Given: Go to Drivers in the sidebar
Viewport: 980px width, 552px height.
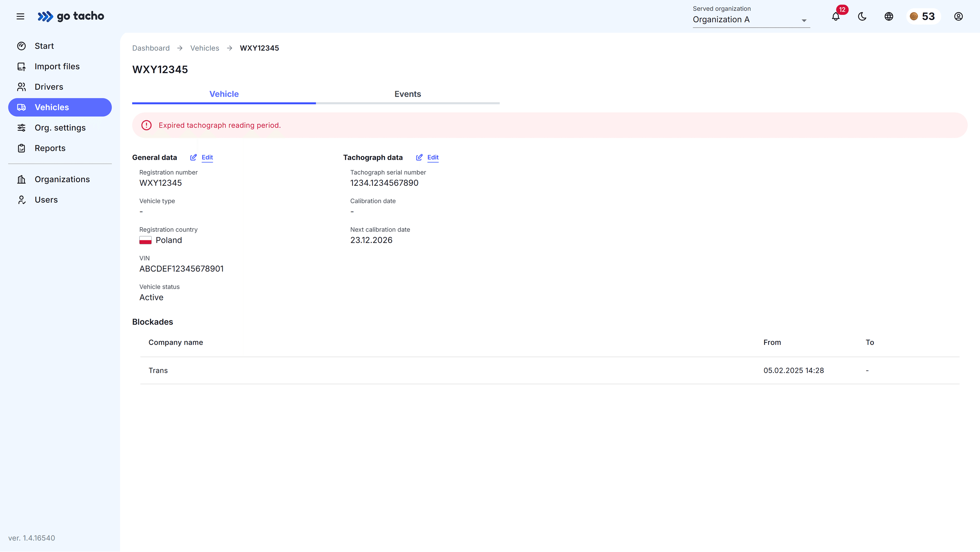Looking at the screenshot, I should 49,87.
